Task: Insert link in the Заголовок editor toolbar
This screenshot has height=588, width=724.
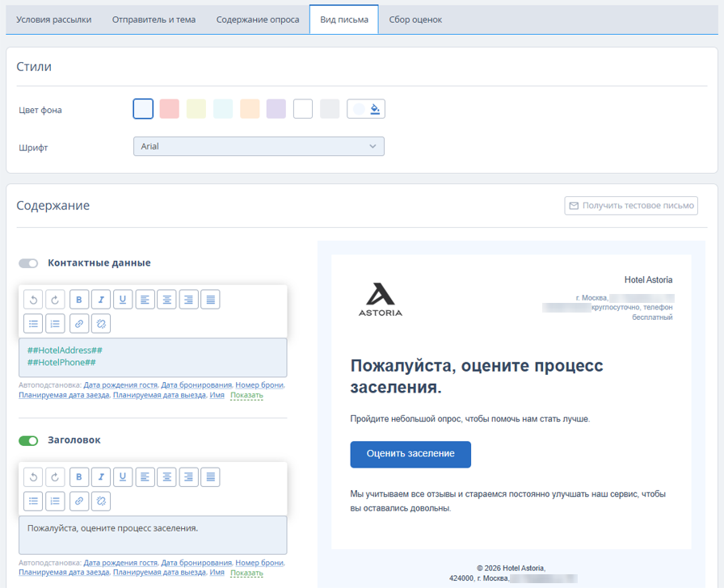Action: pyautogui.click(x=79, y=502)
